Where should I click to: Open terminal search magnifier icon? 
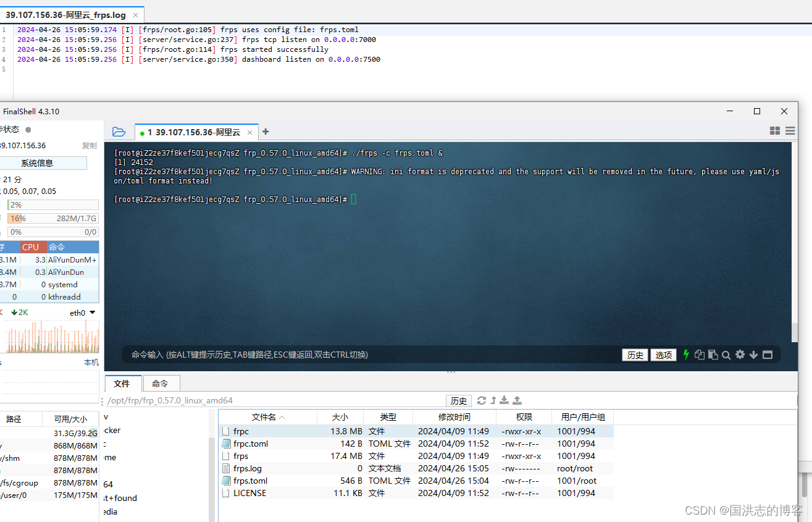[x=726, y=355]
